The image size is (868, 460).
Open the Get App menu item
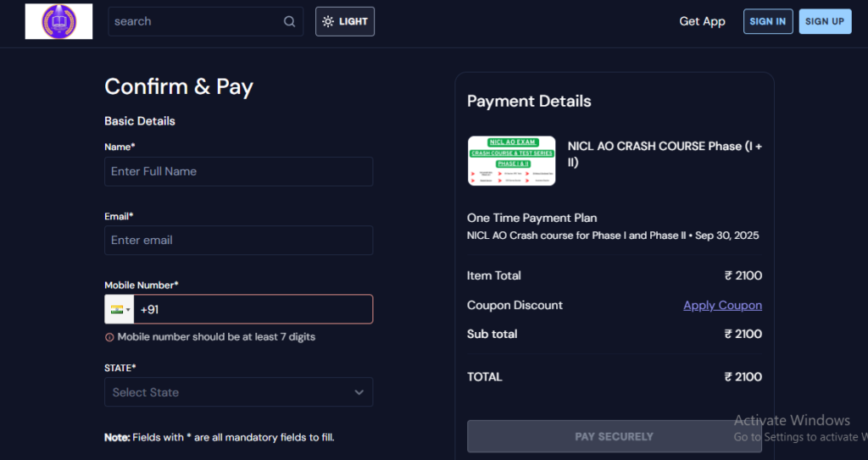(702, 21)
